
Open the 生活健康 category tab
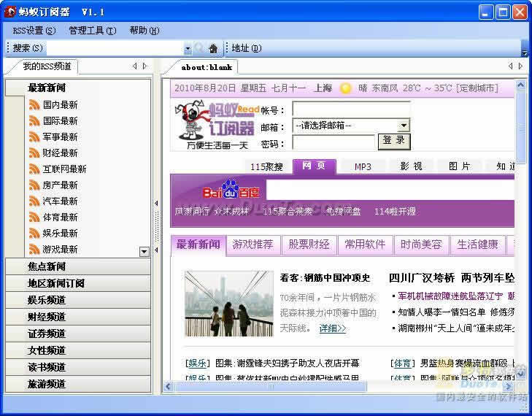pos(477,244)
